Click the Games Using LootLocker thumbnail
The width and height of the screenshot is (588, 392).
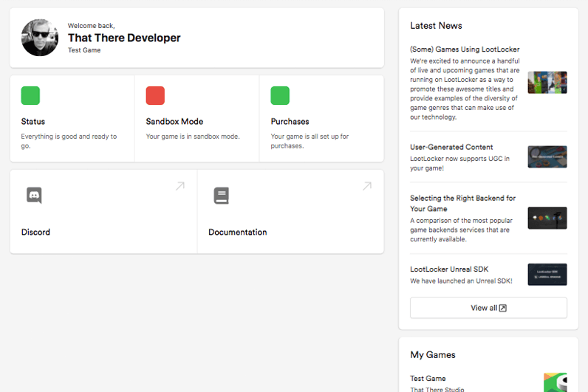[547, 83]
